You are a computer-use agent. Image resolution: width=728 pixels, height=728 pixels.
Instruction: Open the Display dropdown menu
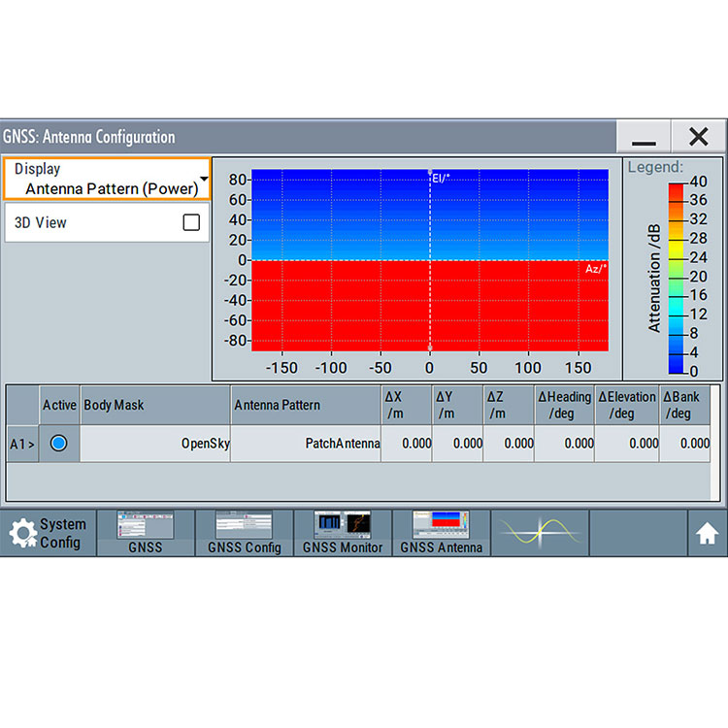click(107, 179)
